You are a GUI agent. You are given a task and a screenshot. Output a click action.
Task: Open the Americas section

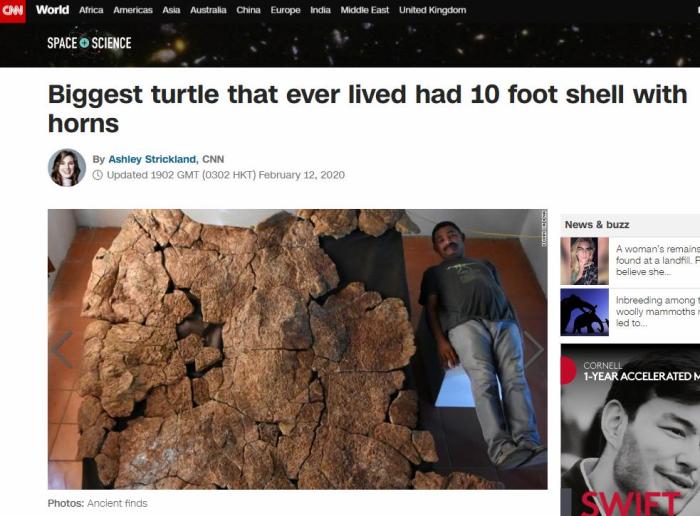(x=133, y=10)
